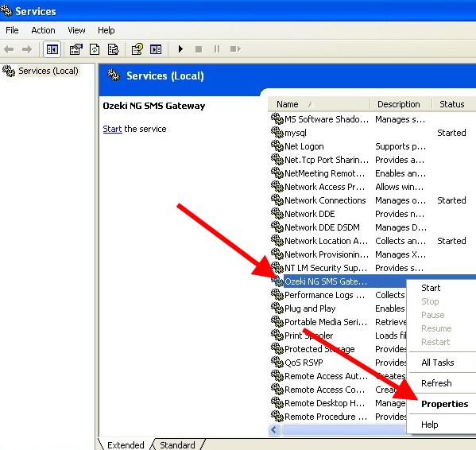Click the Start the service link

(x=112, y=129)
